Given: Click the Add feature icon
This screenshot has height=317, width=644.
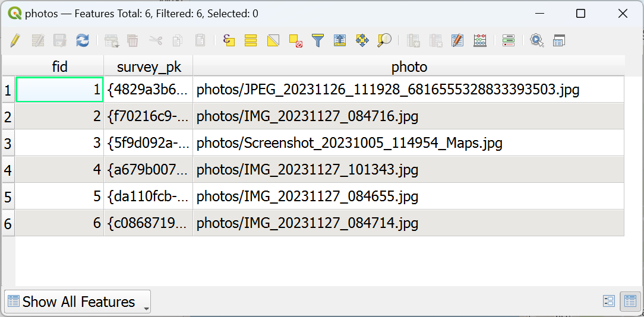Looking at the screenshot, I should pyautogui.click(x=111, y=40).
